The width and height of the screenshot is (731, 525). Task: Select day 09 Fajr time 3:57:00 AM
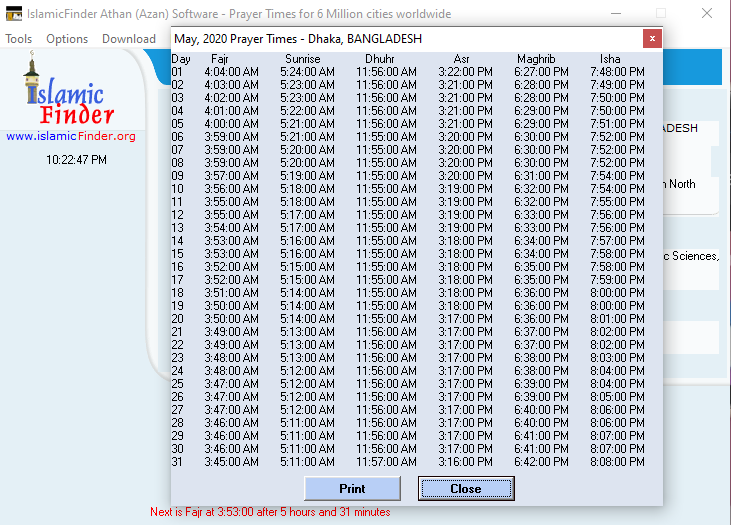coord(231,176)
